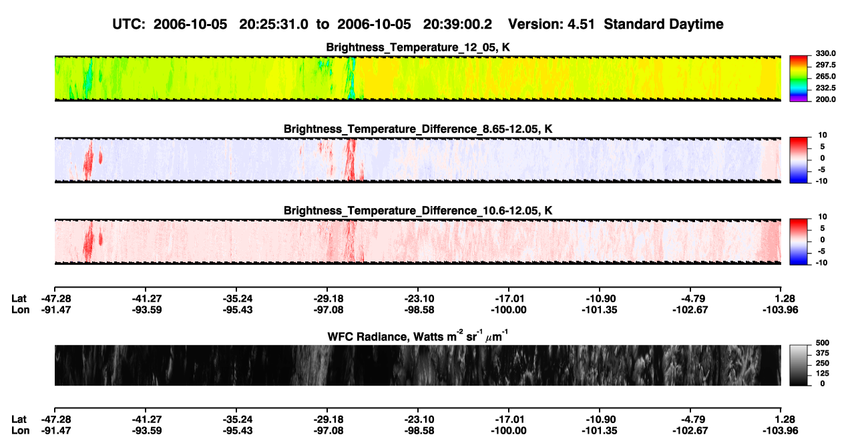Click longitude '-103.96' below WFC Radiance panel
This screenshot has width=868, height=445.
pos(779,430)
